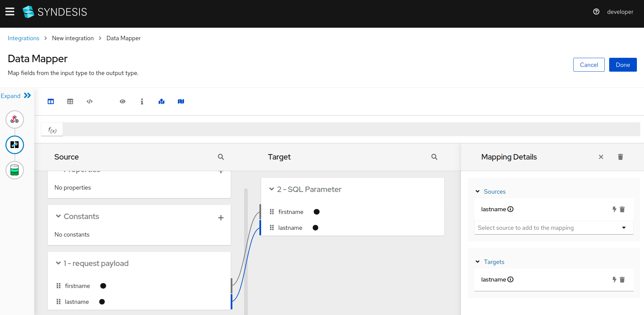644x315 pixels.
Task: Select the webhook trigger step
Action: click(15, 119)
